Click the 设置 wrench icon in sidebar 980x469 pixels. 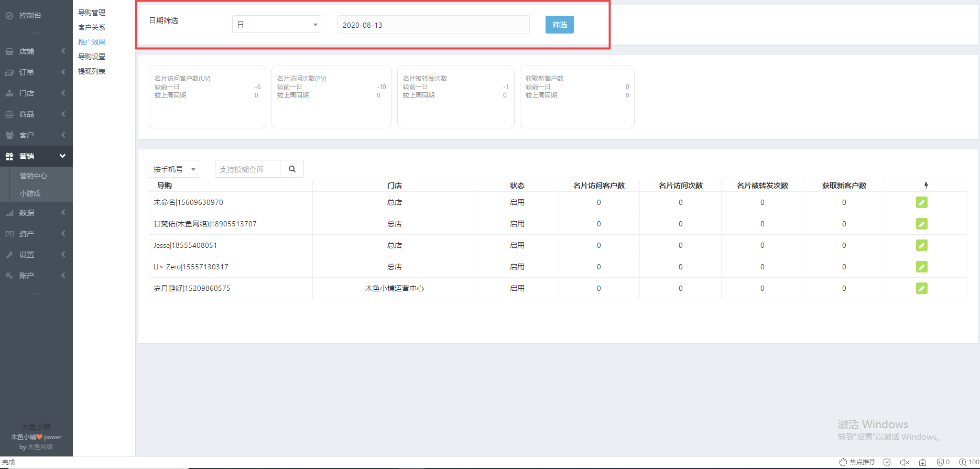tap(9, 255)
